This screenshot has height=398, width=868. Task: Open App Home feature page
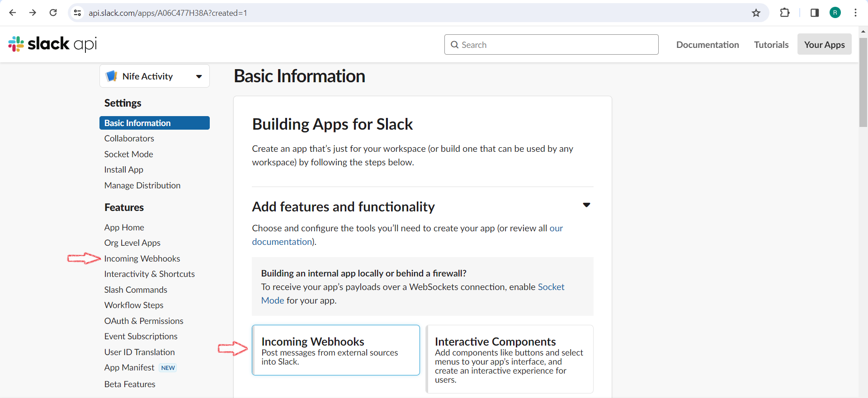(124, 227)
